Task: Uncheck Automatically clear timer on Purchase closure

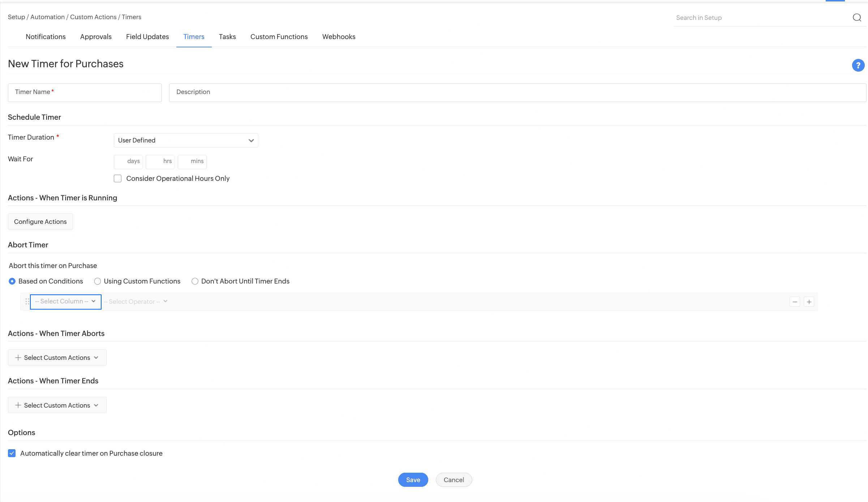Action: click(x=12, y=453)
